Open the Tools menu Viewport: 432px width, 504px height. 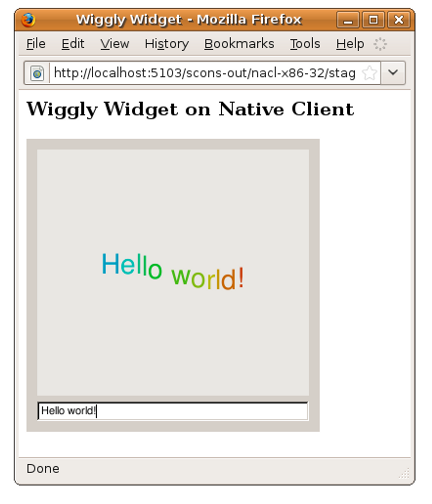pyautogui.click(x=305, y=44)
